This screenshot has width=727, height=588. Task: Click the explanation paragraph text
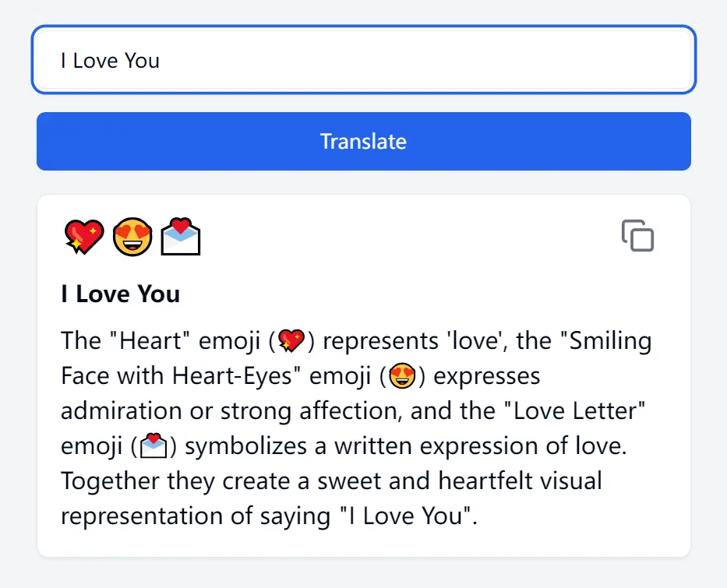point(356,428)
